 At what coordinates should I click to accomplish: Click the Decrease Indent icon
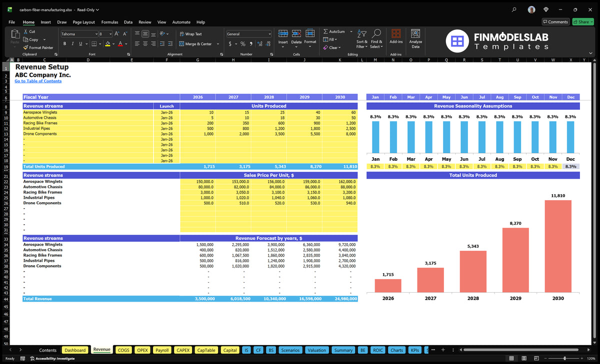click(x=163, y=44)
